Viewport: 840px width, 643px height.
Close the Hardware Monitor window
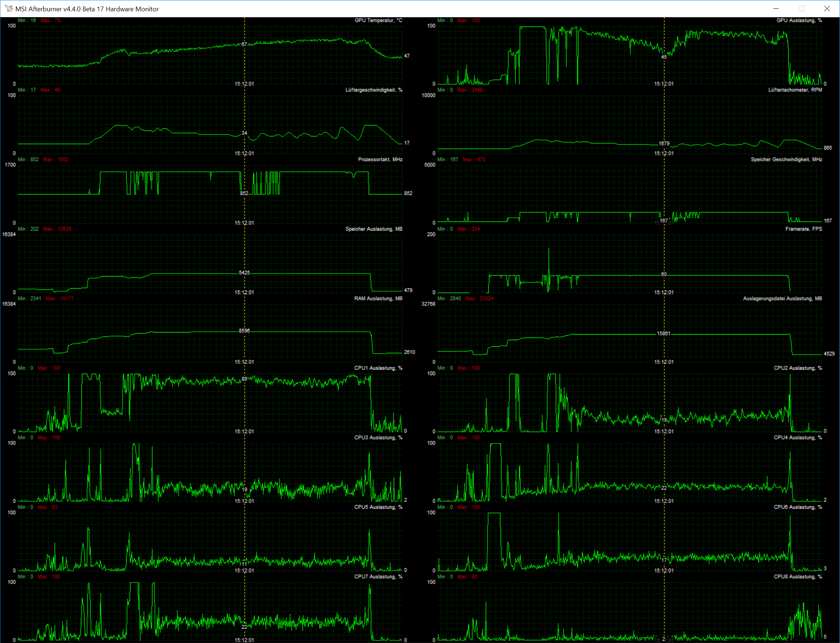[x=827, y=8]
